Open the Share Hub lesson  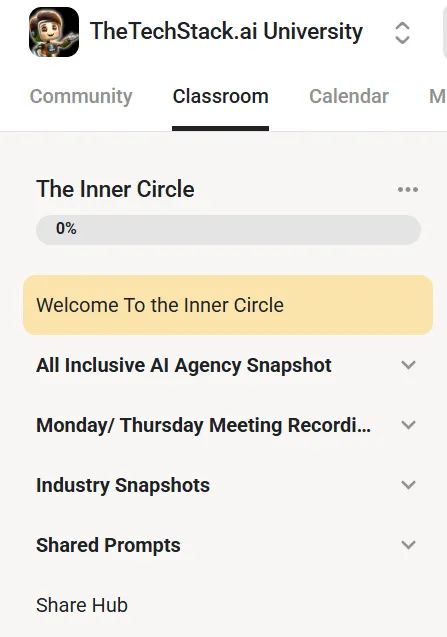point(82,605)
